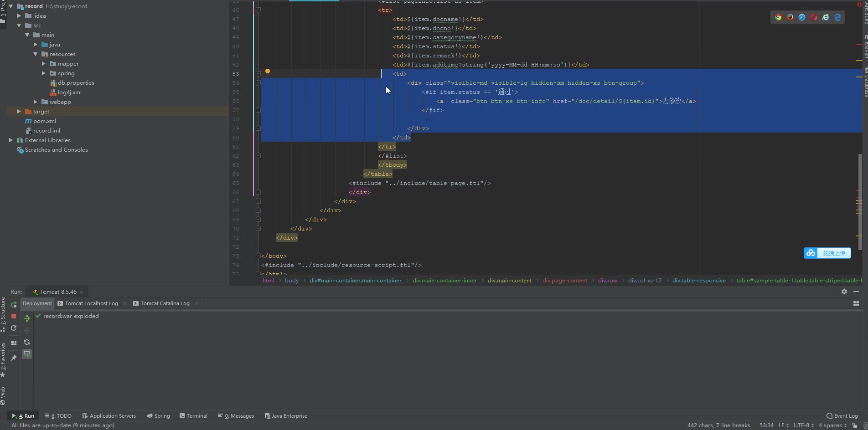The width and height of the screenshot is (868, 430).
Task: Open the 0: Messages tool window
Action: pyautogui.click(x=236, y=416)
